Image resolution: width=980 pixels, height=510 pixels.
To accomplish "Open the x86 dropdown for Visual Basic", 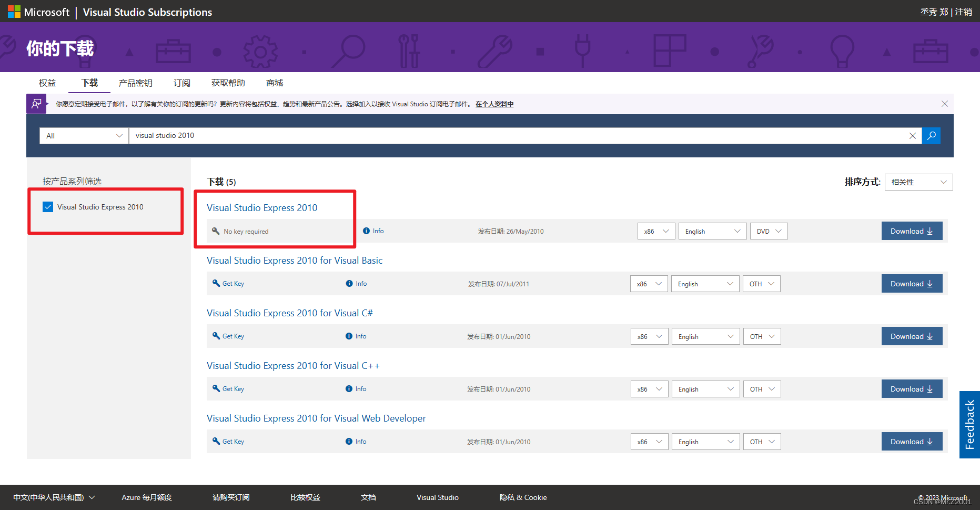I will (x=649, y=284).
